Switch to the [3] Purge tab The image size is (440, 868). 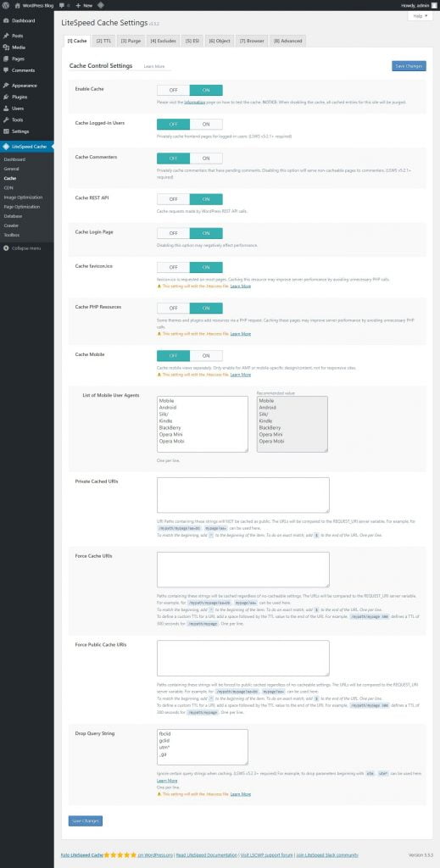point(131,41)
